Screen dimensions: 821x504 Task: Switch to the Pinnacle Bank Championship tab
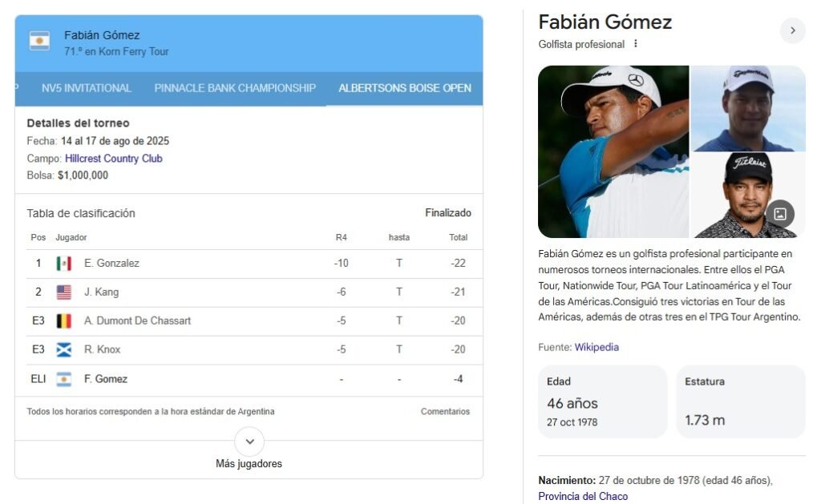(235, 88)
